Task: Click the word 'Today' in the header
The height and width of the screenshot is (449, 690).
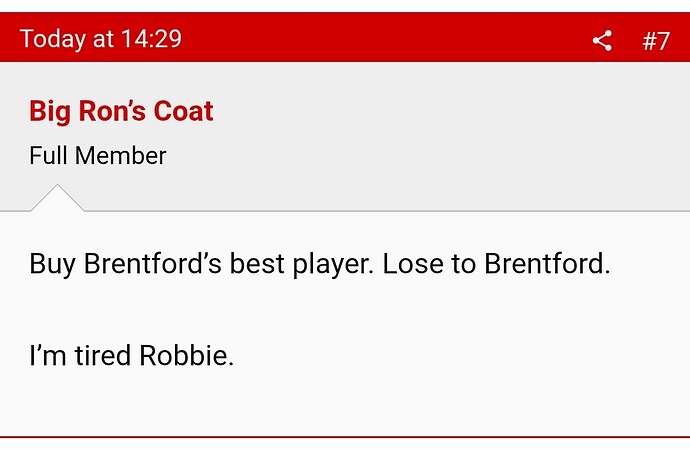Action: coord(53,39)
